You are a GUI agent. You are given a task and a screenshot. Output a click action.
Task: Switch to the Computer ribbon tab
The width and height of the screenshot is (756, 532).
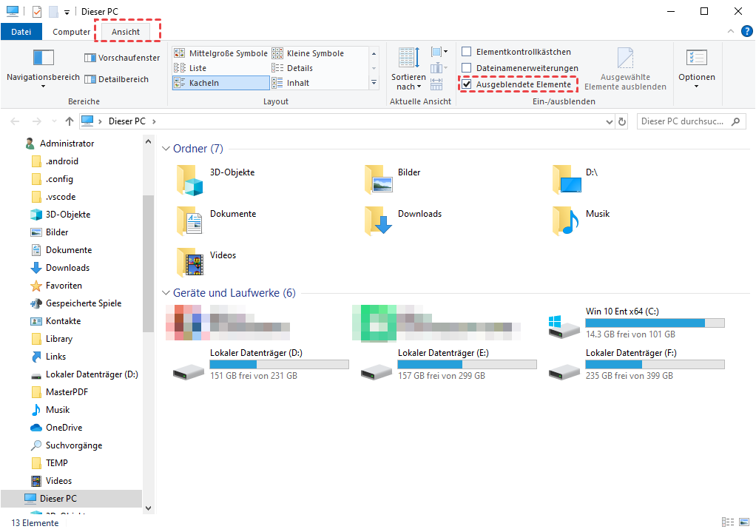pyautogui.click(x=72, y=32)
